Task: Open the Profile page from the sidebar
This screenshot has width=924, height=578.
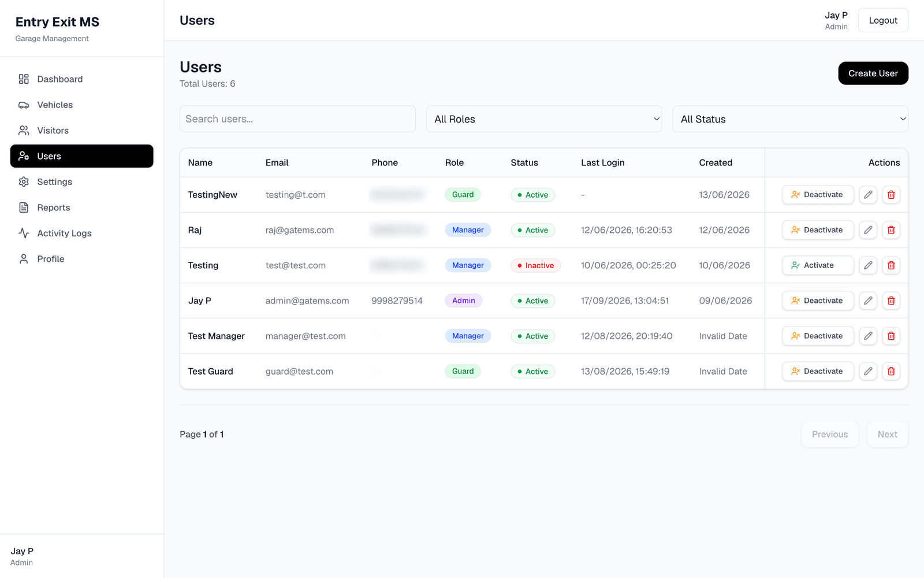Action: [81, 259]
